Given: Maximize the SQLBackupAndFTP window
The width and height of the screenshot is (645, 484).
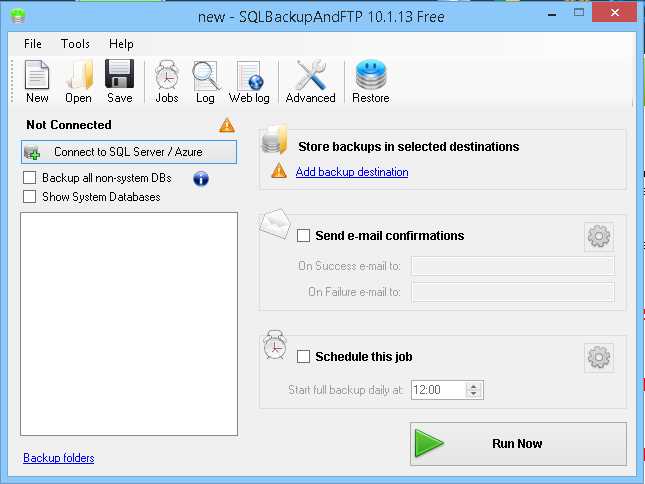Looking at the screenshot, I should point(579,12).
